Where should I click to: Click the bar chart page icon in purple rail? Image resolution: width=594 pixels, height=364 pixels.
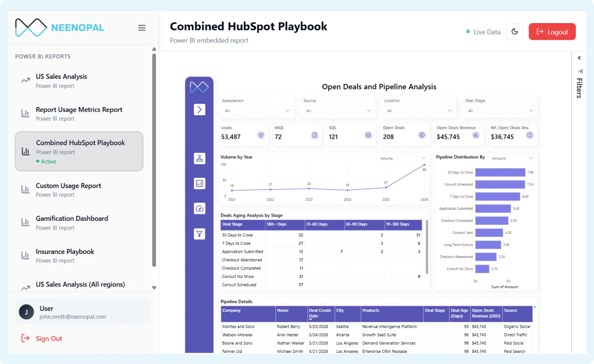199,184
